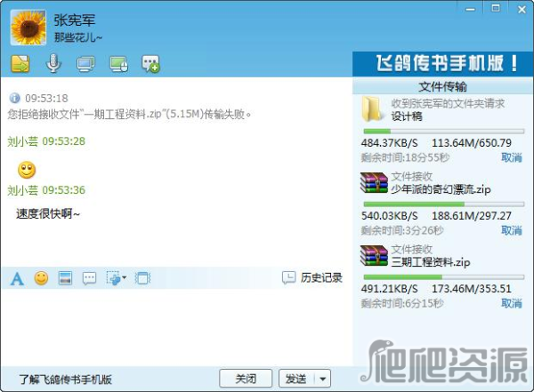
Task: Open 历史记录 chat history
Action: click(312, 277)
